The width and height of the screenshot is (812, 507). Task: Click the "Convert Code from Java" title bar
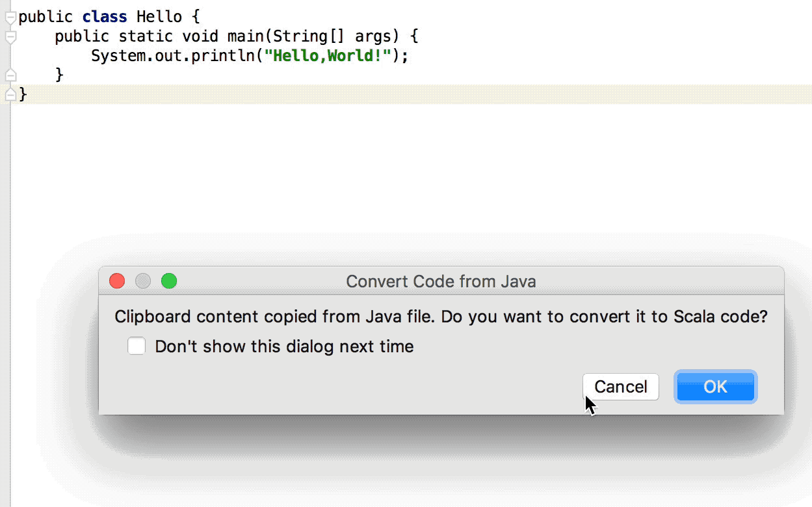441,281
